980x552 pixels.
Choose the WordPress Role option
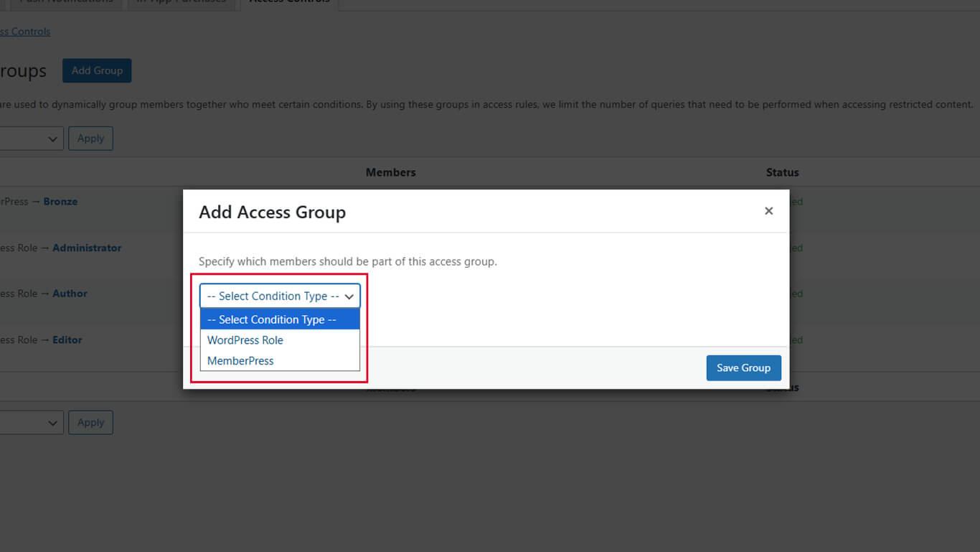(x=245, y=340)
